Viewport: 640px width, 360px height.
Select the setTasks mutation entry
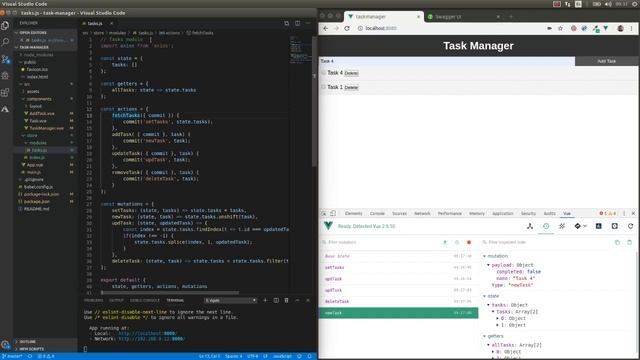(x=398, y=267)
